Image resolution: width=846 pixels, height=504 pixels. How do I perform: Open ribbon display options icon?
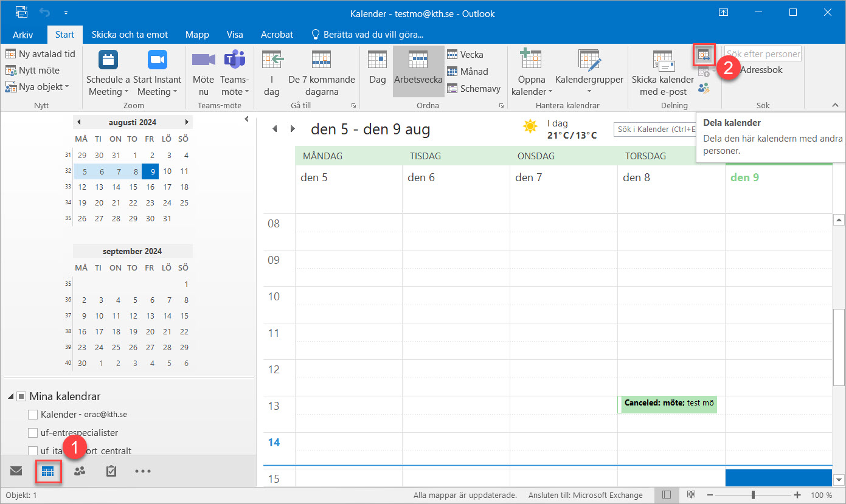[723, 12]
